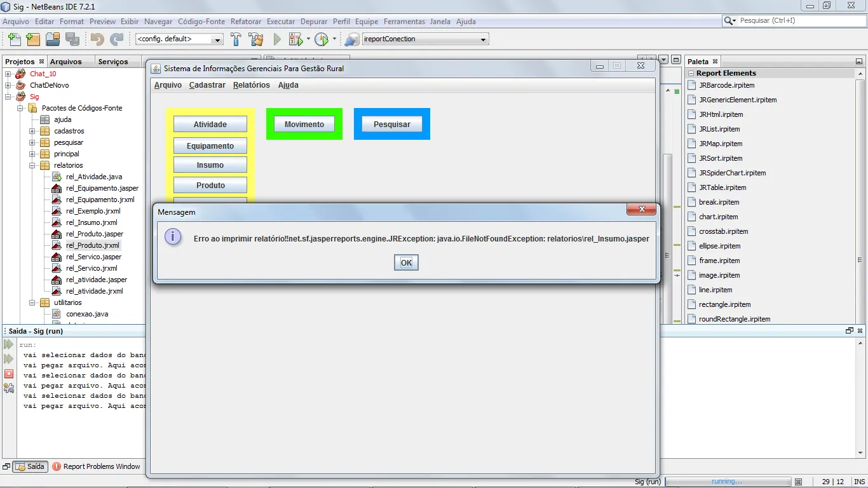Viewport: 868px width, 488px height.
Task: Open the Debug Project dropdown arrow
Action: 308,39
